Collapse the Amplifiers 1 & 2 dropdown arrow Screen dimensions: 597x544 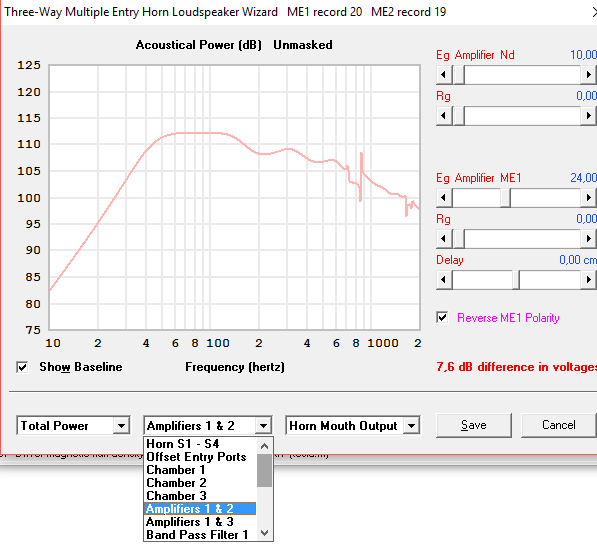pos(263,426)
